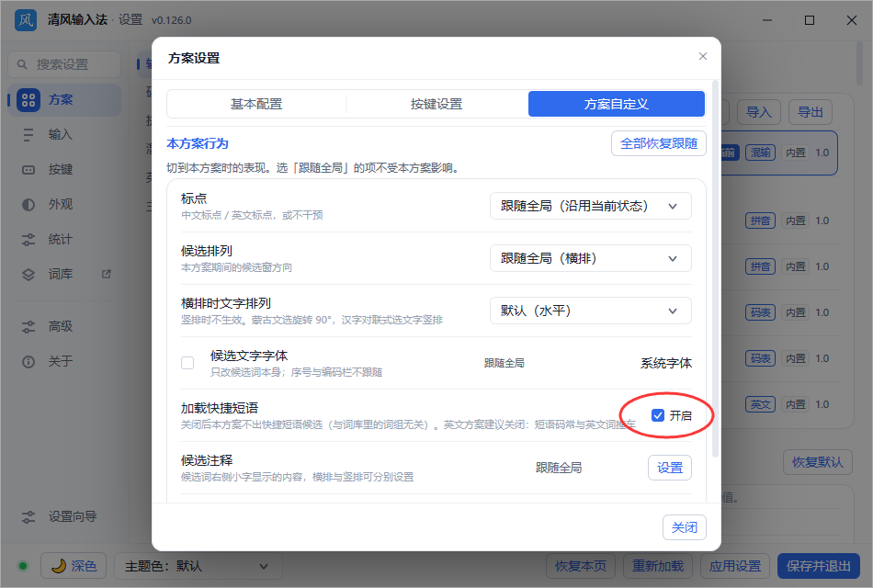Click the 混输 tag in scheme list
The width and height of the screenshot is (873, 588).
coord(761,153)
